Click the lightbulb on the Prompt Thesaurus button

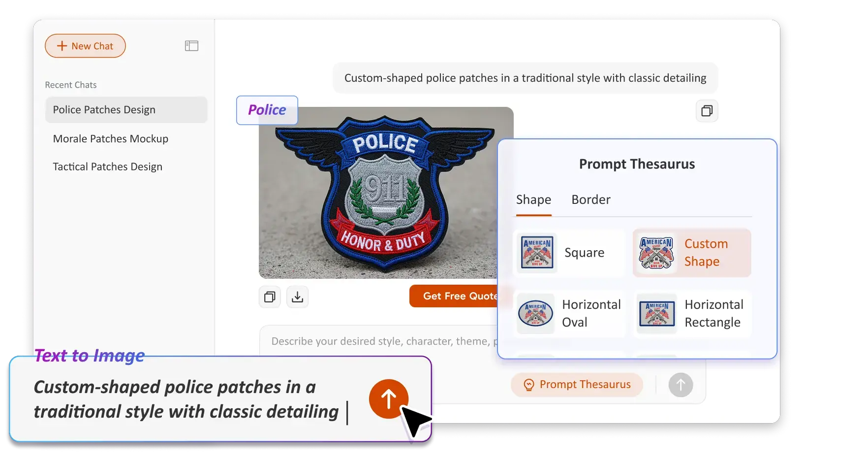tap(528, 385)
